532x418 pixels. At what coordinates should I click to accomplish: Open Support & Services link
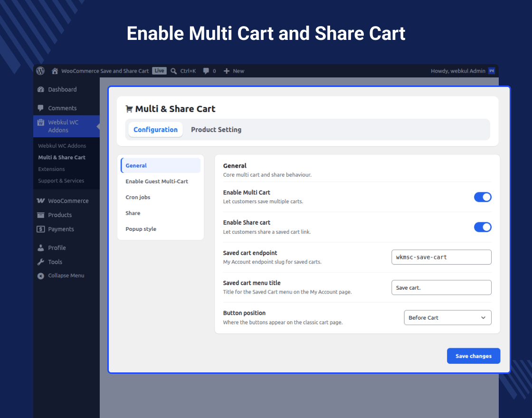click(x=61, y=181)
